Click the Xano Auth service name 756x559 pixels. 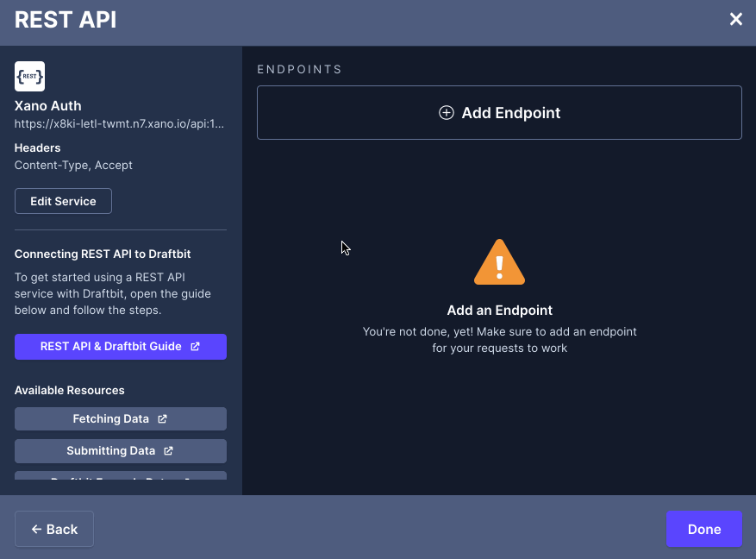(x=47, y=105)
